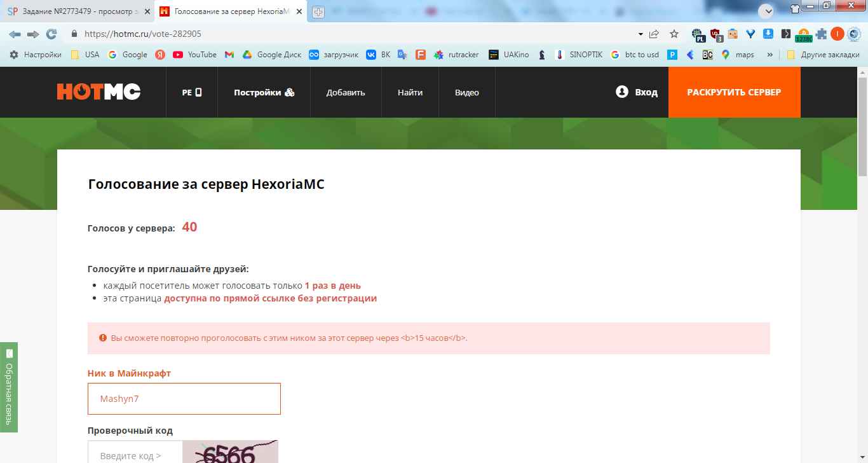Open the Google bookmark
This screenshot has height=463, width=868.
[x=128, y=55]
